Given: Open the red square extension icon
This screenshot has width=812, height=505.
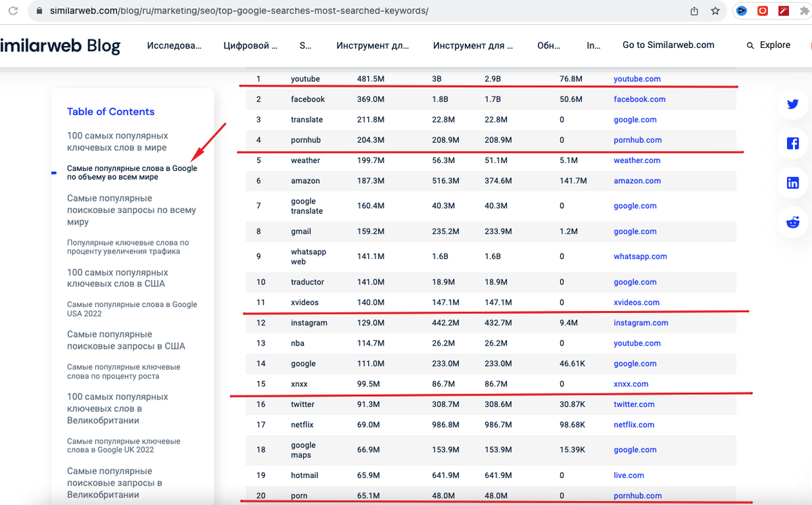Looking at the screenshot, I should (763, 11).
